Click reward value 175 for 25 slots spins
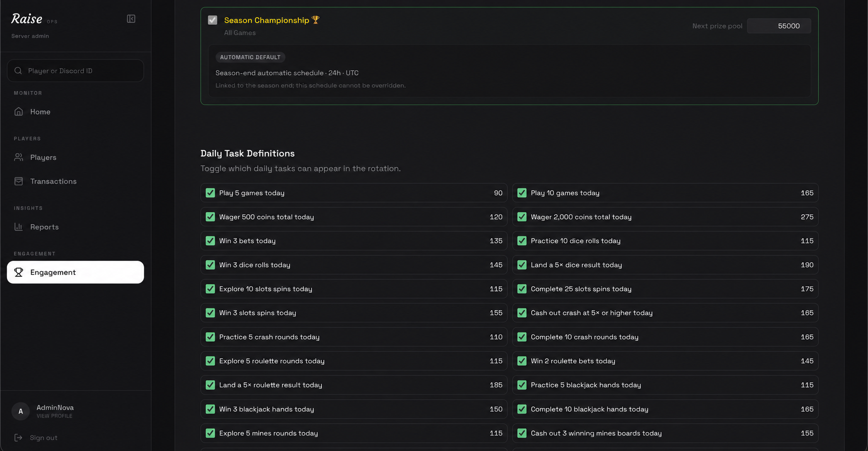 807,289
